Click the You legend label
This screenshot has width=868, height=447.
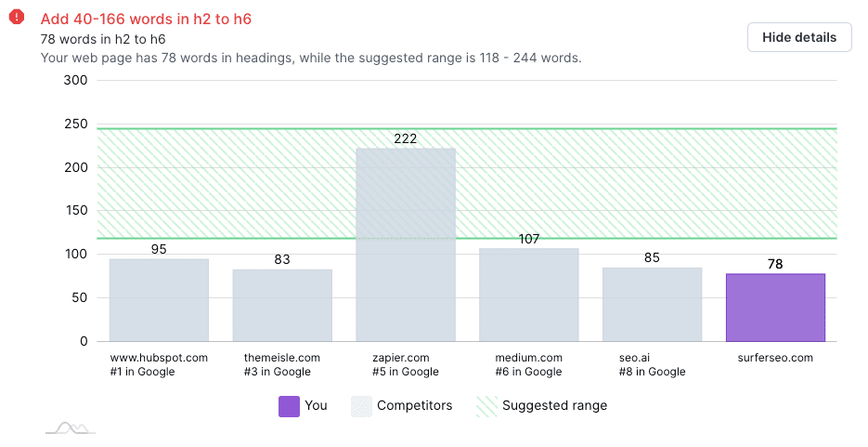click(x=316, y=405)
